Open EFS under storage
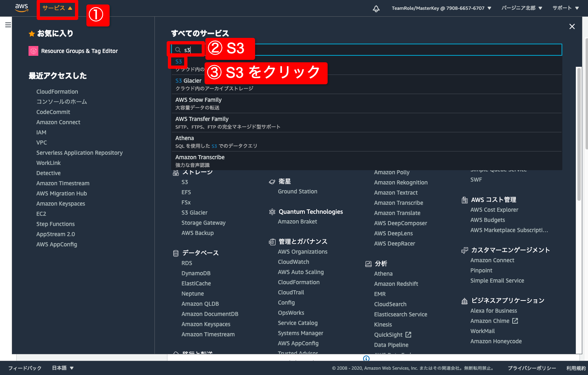This screenshot has height=375, width=588. click(x=186, y=192)
